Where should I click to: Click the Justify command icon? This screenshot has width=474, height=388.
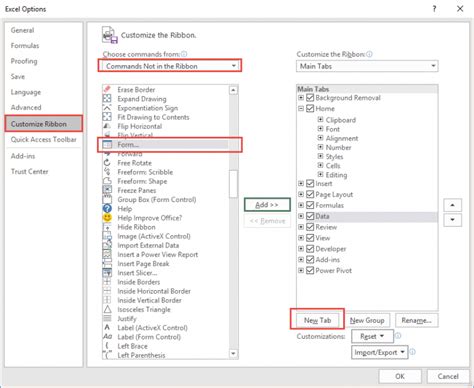coord(107,318)
